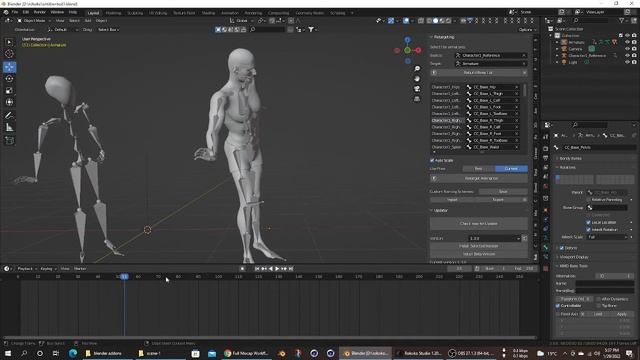
Task: Select the Cursor tool in left toolbar
Action: pyautogui.click(x=9, y=53)
